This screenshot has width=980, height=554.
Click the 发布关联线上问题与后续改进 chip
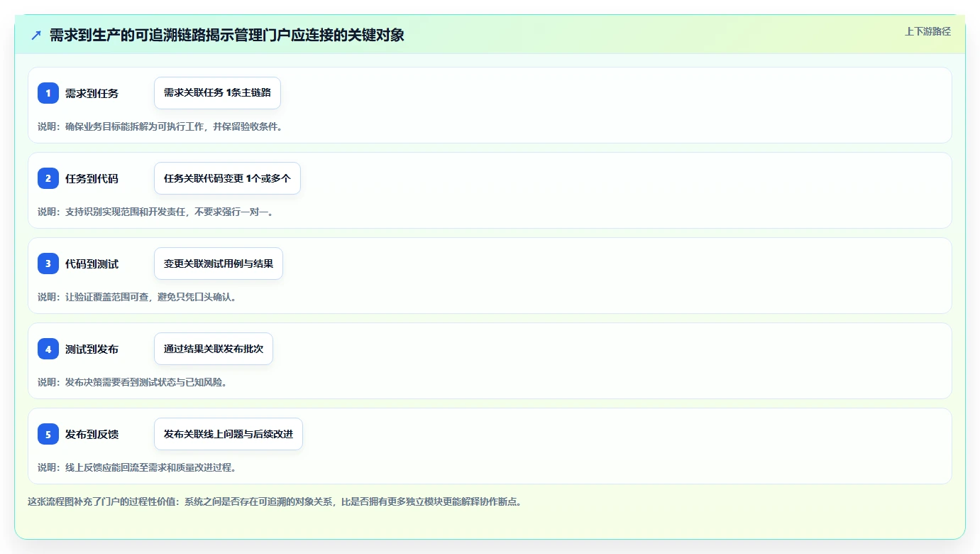(x=229, y=434)
